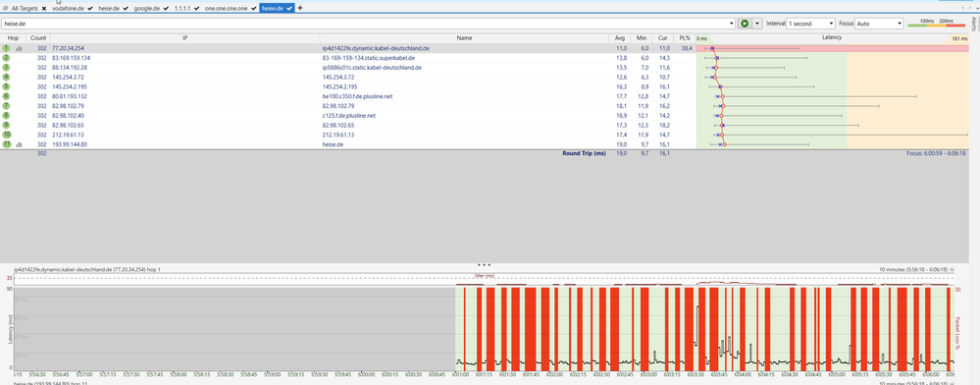Image resolution: width=980 pixels, height=385 pixels.
Task: Click the 181 ms latency scale maximum
Action: (x=958, y=39)
